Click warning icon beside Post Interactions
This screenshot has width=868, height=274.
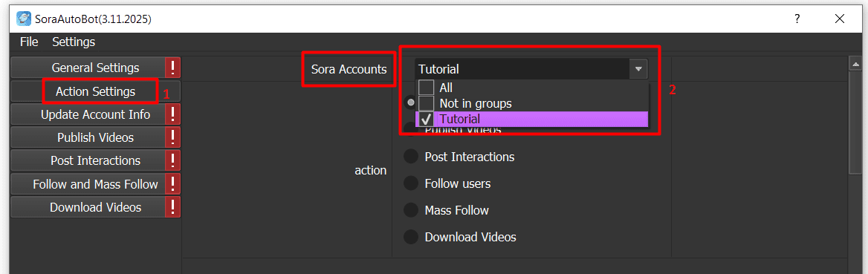tap(172, 160)
